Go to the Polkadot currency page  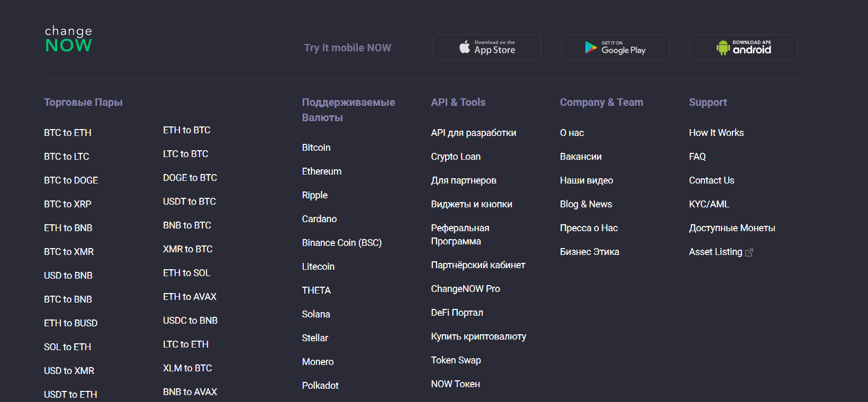point(320,386)
